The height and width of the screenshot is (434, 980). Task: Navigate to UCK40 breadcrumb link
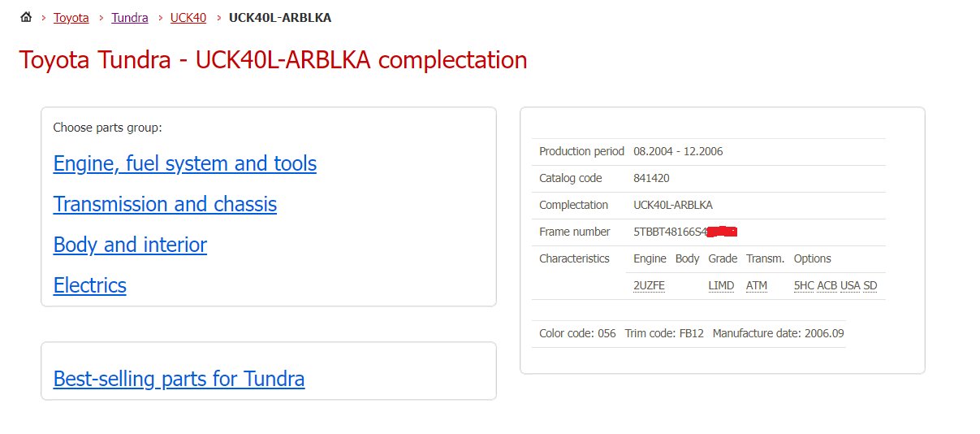188,18
